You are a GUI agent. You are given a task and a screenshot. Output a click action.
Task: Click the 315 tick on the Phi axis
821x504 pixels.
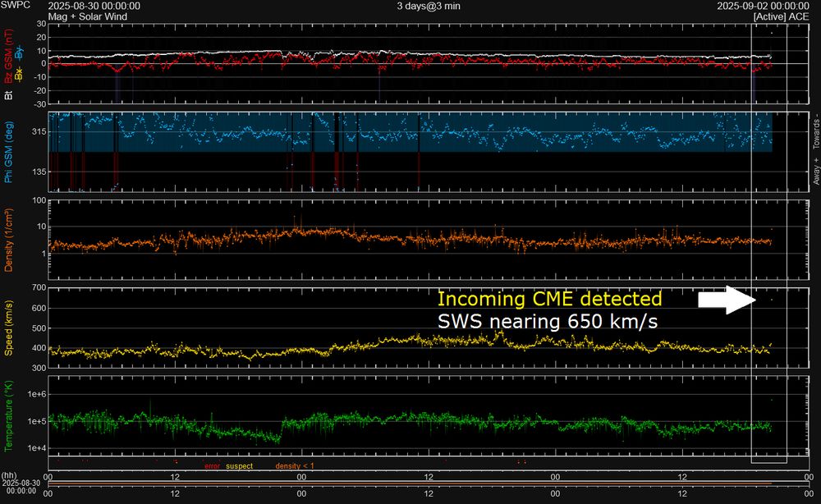(x=39, y=132)
